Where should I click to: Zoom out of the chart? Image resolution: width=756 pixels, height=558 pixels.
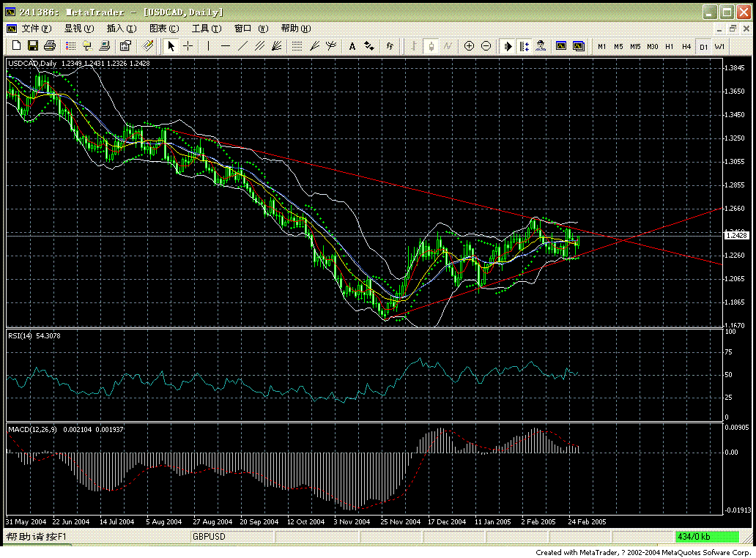pos(485,45)
